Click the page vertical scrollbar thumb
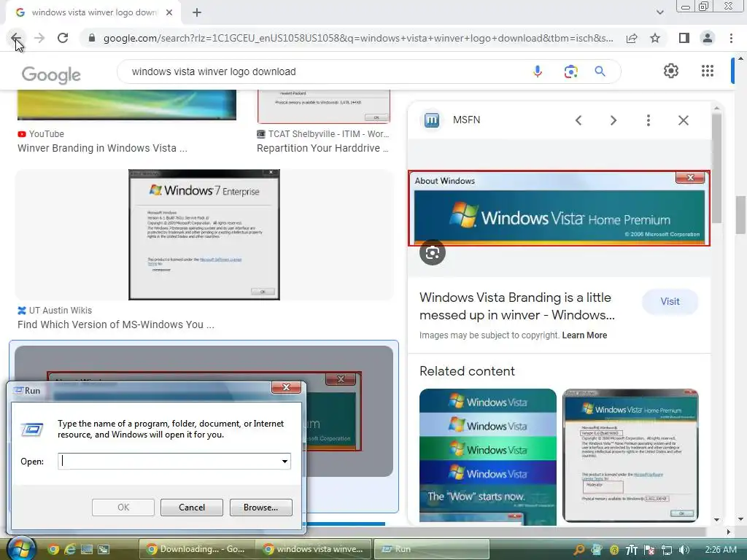The width and height of the screenshot is (747, 560). pyautogui.click(x=740, y=214)
